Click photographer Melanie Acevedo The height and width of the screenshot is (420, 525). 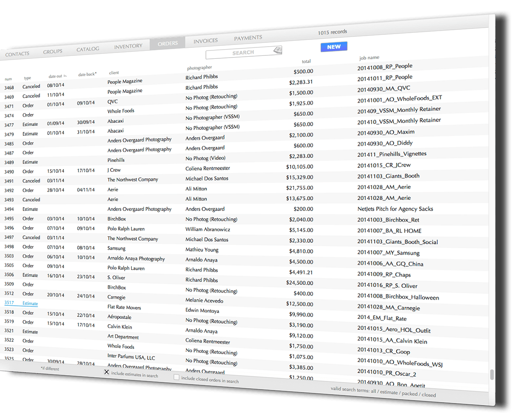tap(204, 300)
